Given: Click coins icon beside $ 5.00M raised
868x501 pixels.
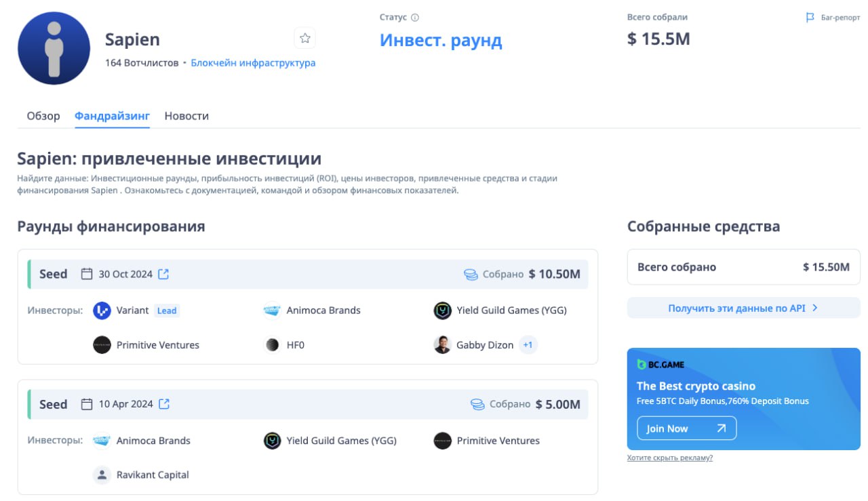Looking at the screenshot, I should 477,405.
